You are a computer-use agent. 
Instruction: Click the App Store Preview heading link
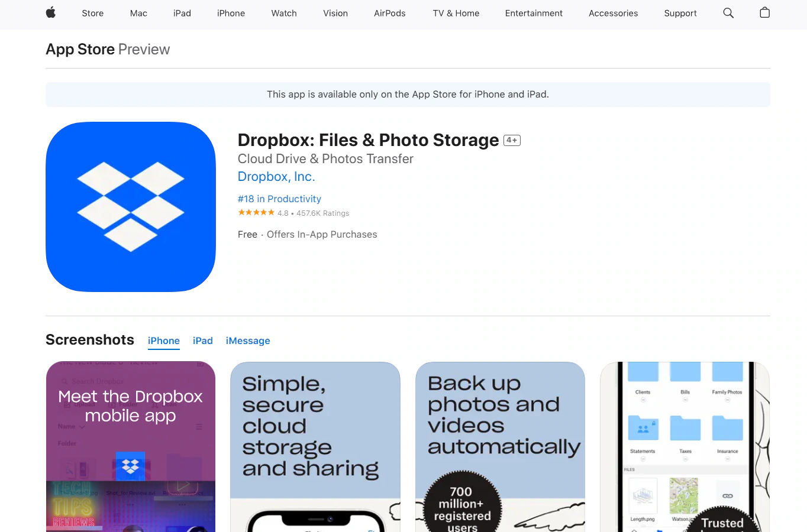point(108,49)
